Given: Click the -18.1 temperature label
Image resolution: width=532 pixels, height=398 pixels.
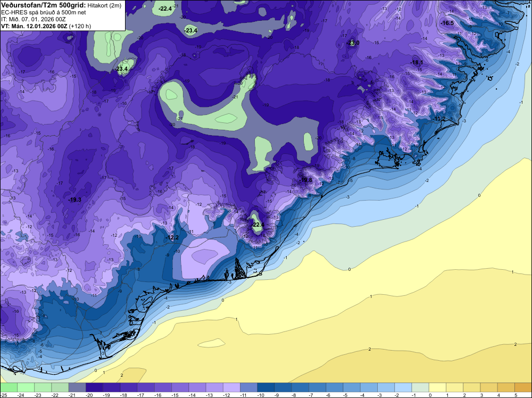Looking at the screenshot, I should point(417,62).
